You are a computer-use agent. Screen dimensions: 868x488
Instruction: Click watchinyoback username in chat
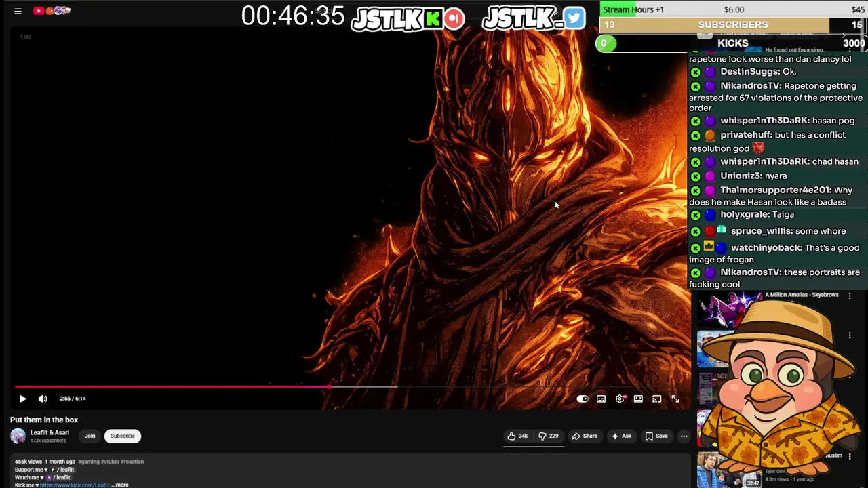(766, 248)
